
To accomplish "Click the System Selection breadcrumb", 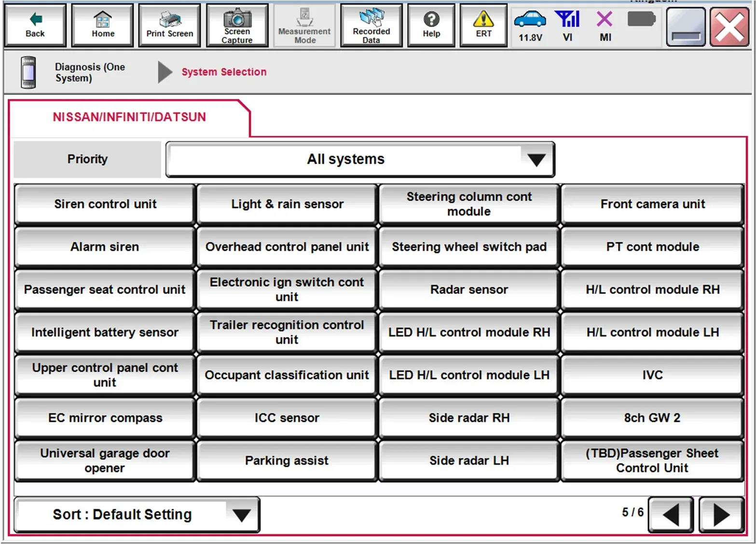I will (224, 72).
